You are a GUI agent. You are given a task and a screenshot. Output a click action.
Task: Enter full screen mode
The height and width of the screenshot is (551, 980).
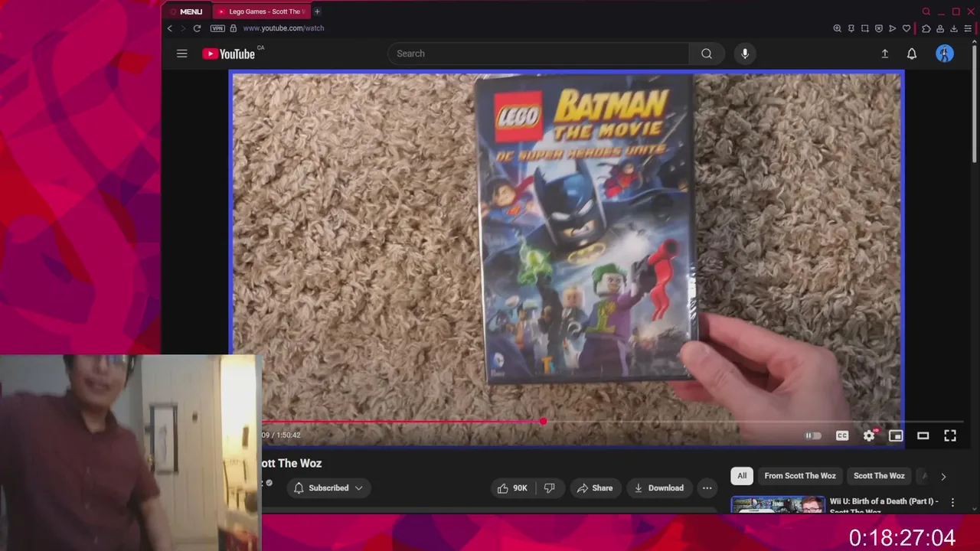pos(950,435)
